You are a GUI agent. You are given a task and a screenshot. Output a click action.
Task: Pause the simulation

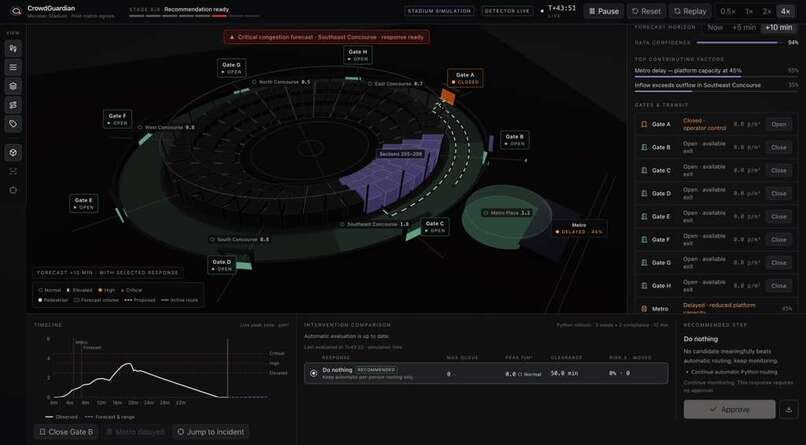603,11
